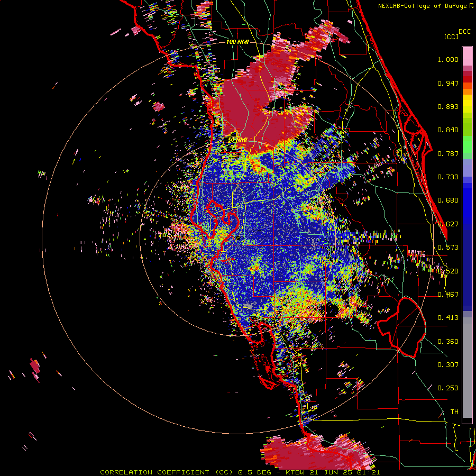Click the 0.307 color scale label

point(448,365)
